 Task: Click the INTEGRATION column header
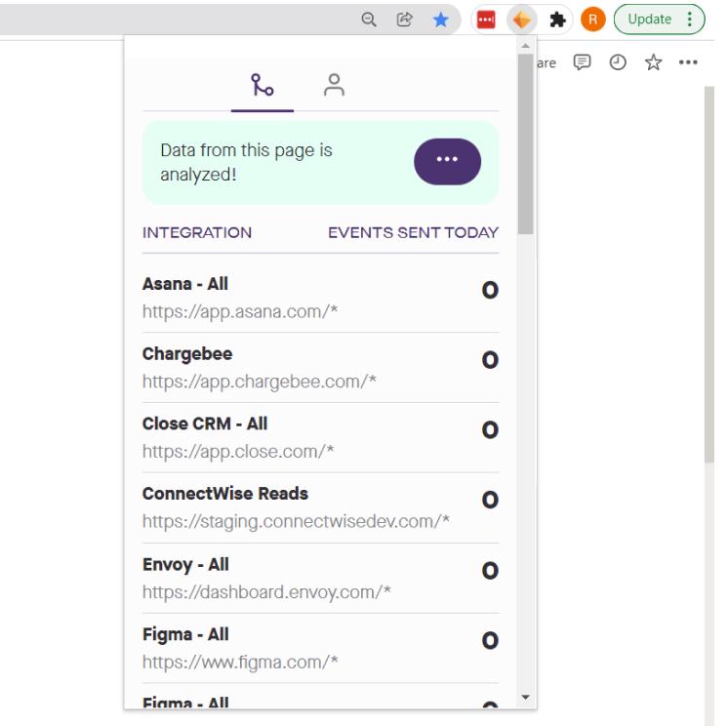(197, 232)
